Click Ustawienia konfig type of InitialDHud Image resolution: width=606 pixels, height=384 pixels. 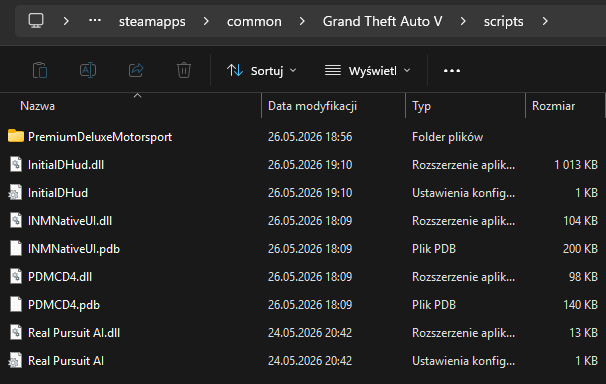point(463,193)
